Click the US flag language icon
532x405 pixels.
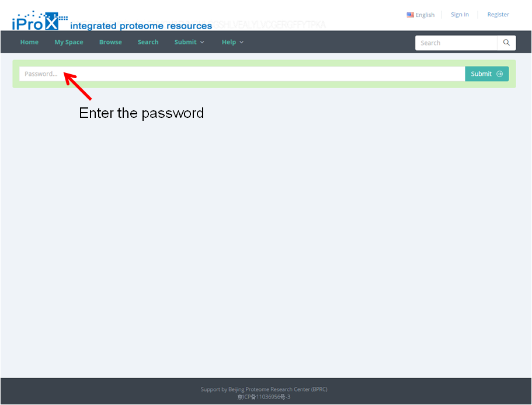[410, 15]
